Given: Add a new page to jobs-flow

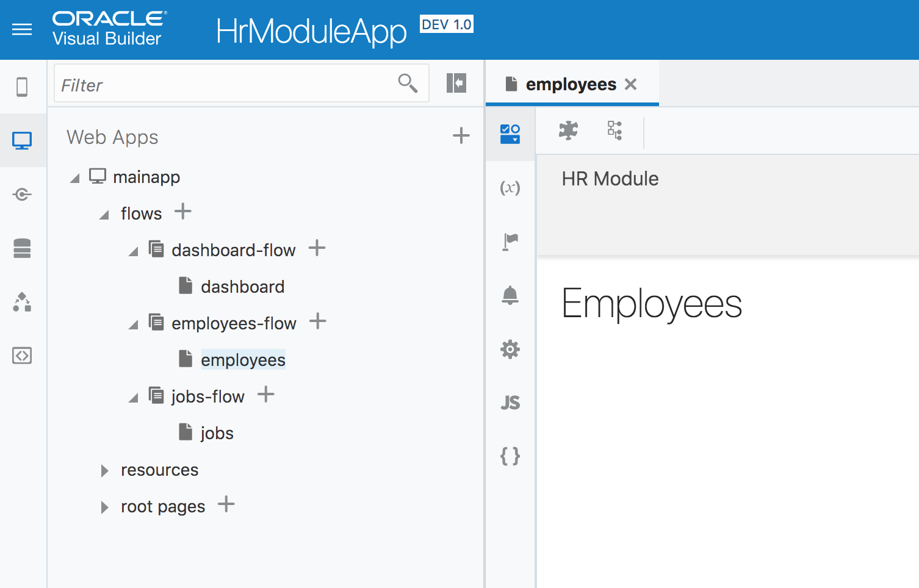Looking at the screenshot, I should (266, 395).
